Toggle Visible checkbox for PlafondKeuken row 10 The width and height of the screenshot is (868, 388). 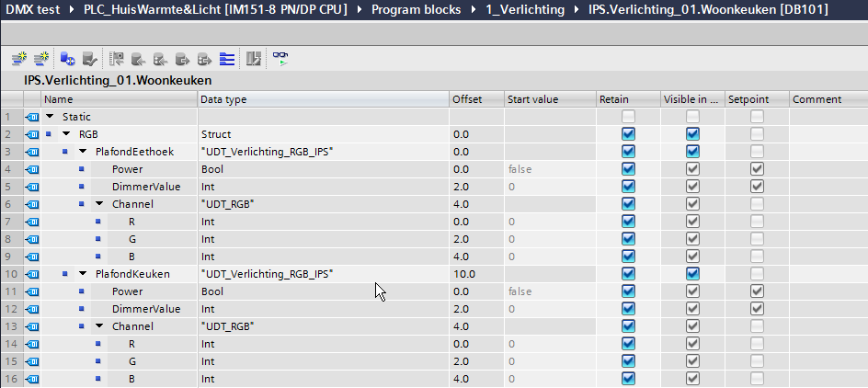692,273
